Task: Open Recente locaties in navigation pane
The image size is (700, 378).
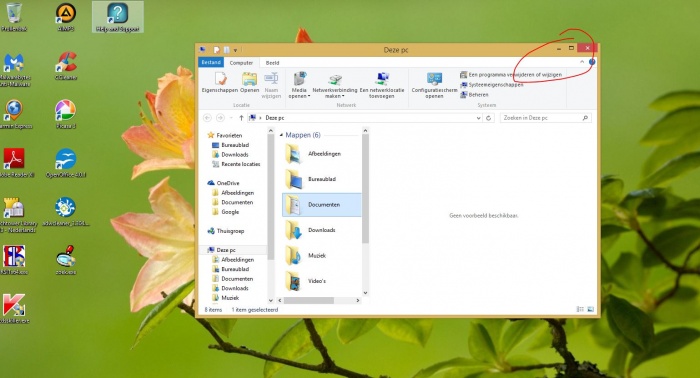Action: pyautogui.click(x=236, y=164)
